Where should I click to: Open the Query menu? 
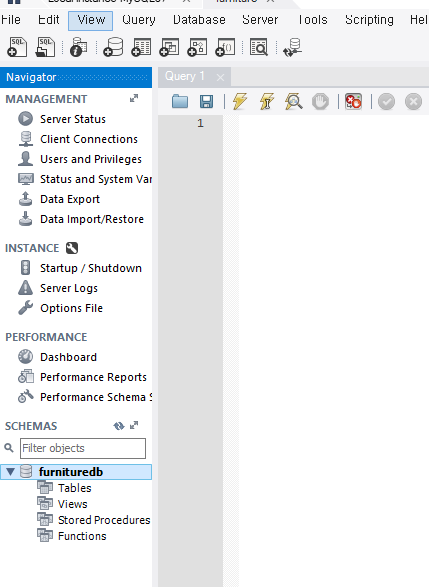click(139, 20)
